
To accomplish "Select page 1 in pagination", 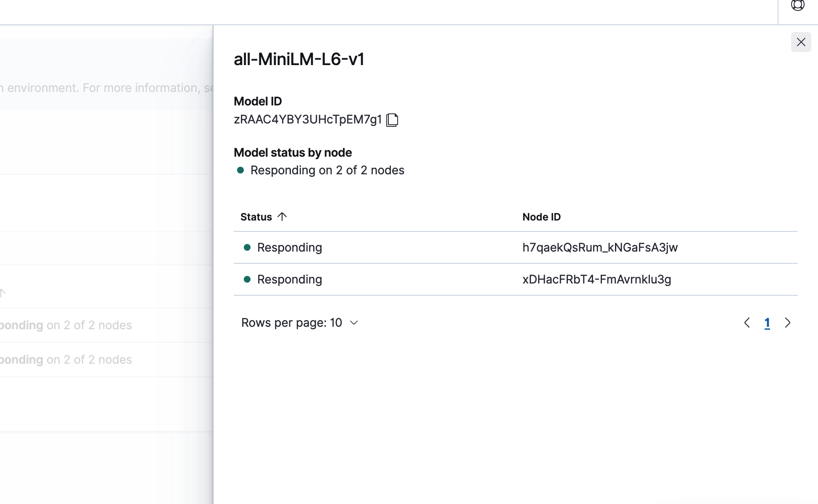I will click(767, 323).
